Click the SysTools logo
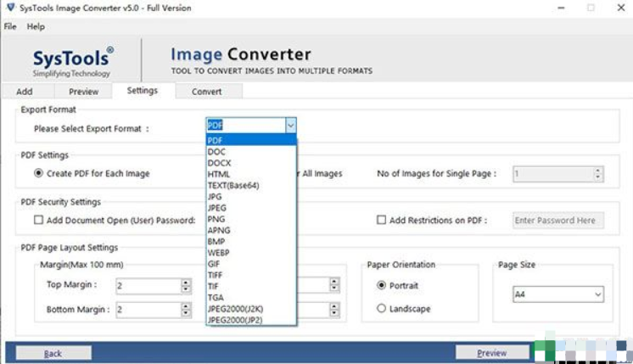This screenshot has width=633, height=364. pos(72,62)
